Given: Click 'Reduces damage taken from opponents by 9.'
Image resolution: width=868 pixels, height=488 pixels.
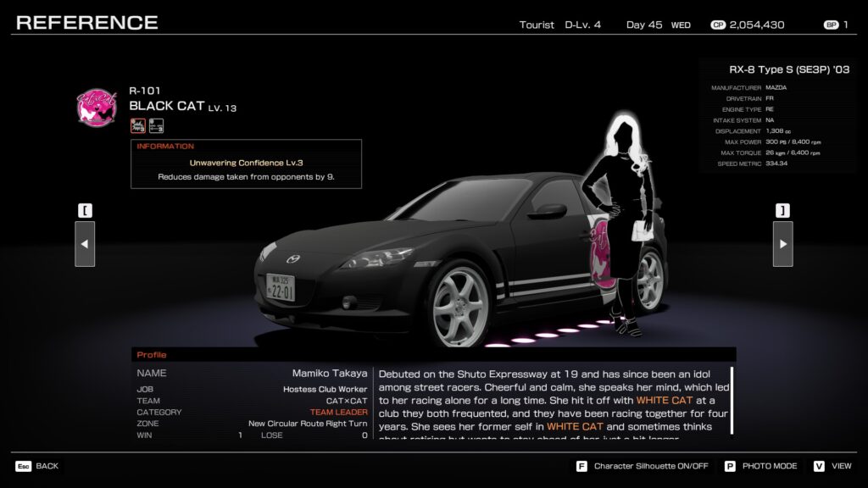Looking at the screenshot, I should [247, 177].
